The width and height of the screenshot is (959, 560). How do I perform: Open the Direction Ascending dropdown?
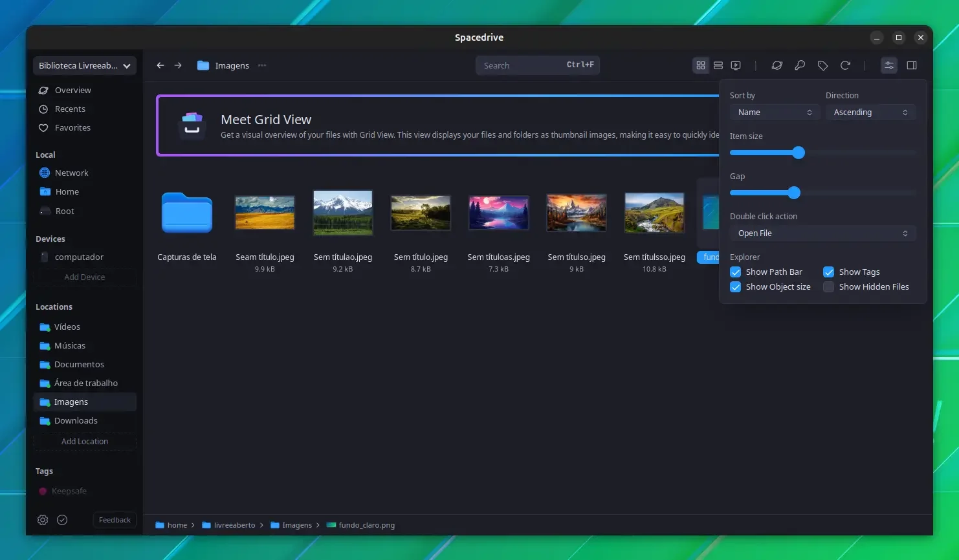coord(870,113)
